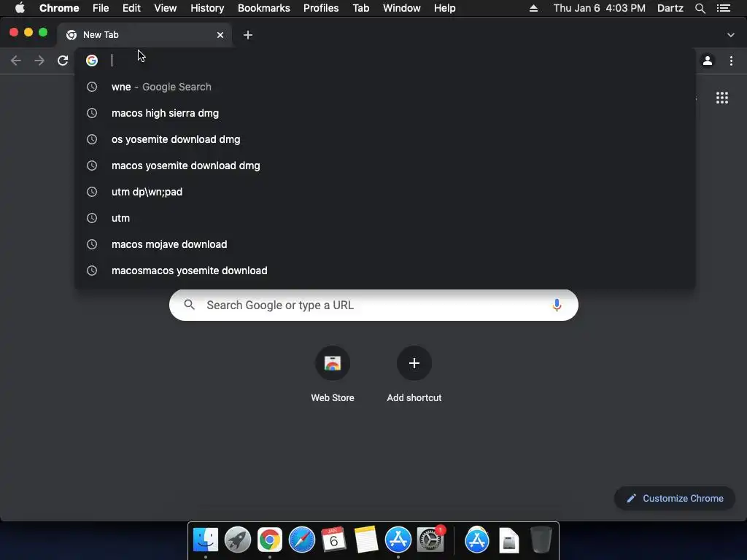Click the Spotlight search icon in the menu bar

coord(700,8)
